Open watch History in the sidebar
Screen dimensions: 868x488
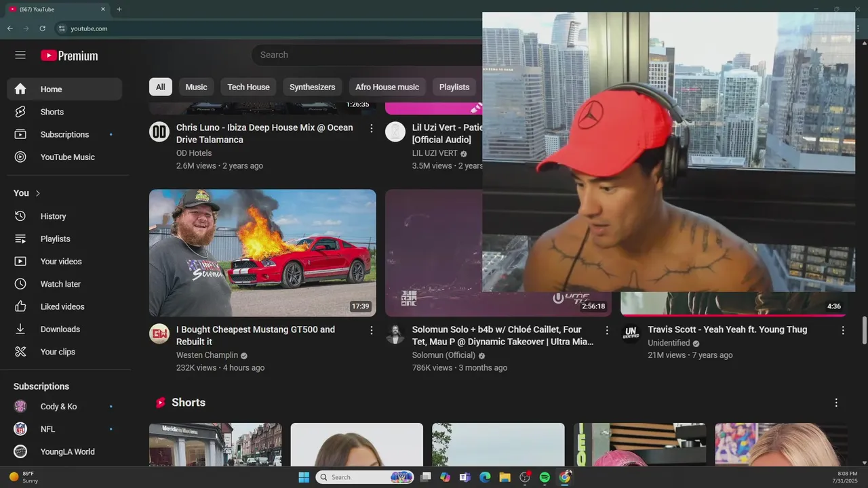coord(64,216)
